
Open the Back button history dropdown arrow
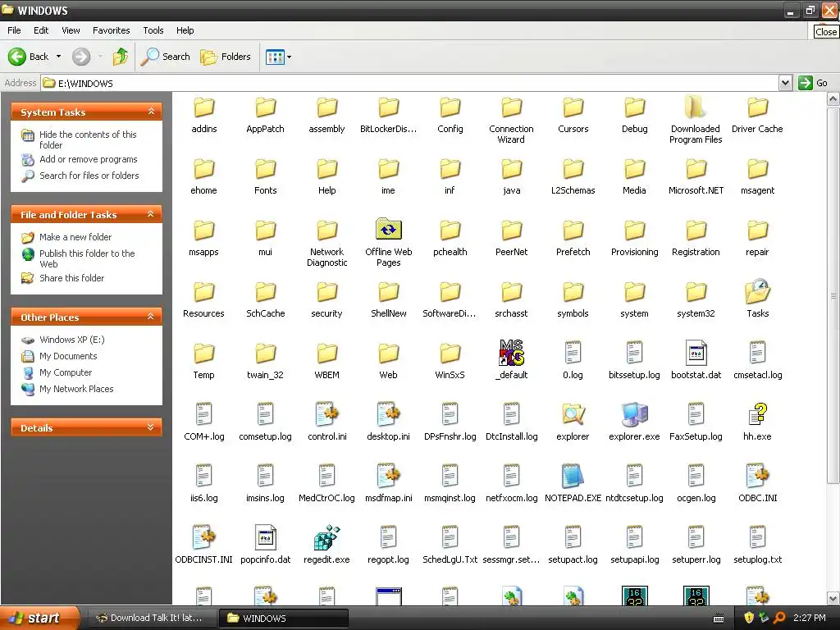click(58, 57)
